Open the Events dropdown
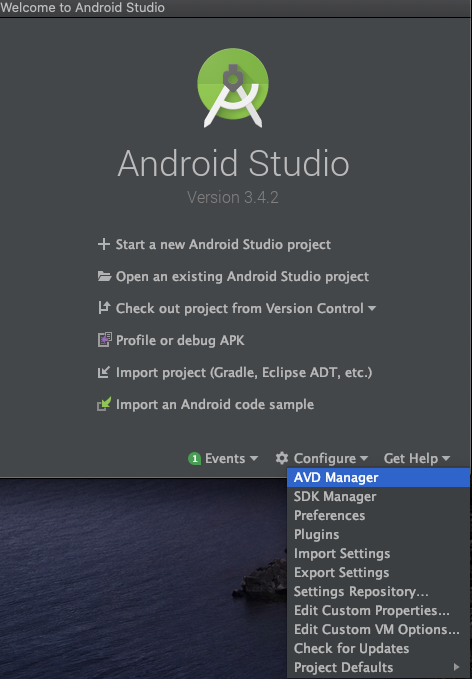The width and height of the screenshot is (472, 679). [231, 459]
